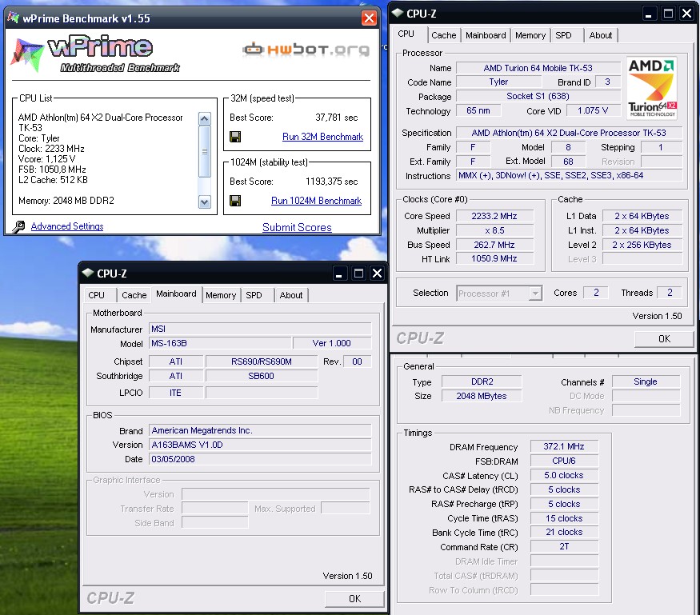This screenshot has width=700, height=615.
Task: Click the Channels # value Single
Action: 646,381
